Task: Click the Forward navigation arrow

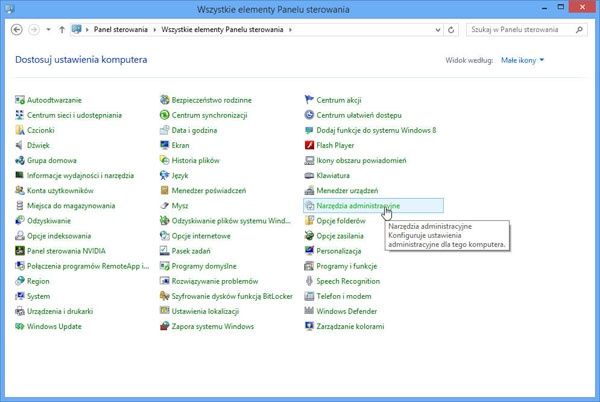Action: click(x=34, y=29)
